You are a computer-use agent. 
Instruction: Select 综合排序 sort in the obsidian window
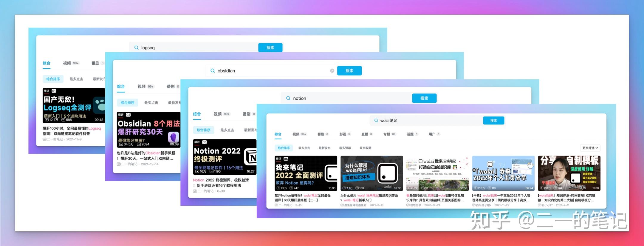[x=128, y=103]
